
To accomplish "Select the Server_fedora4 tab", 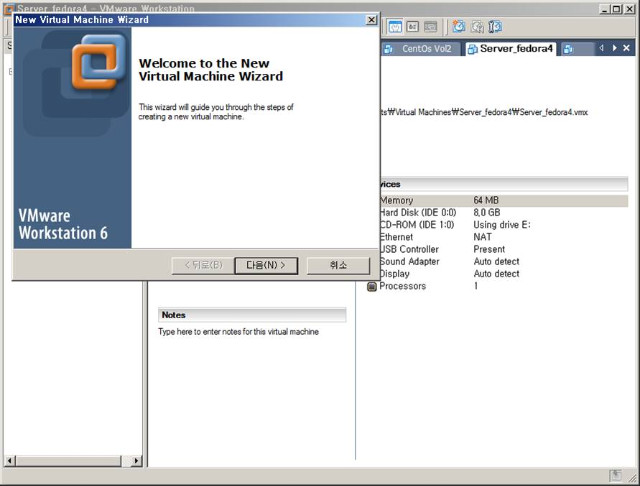I will (x=511, y=49).
